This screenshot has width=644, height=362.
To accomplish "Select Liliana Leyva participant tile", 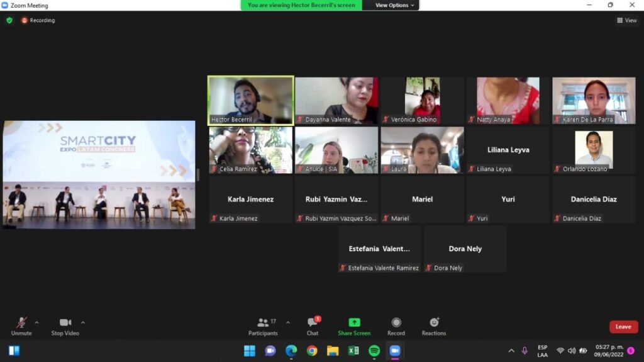I will click(508, 150).
